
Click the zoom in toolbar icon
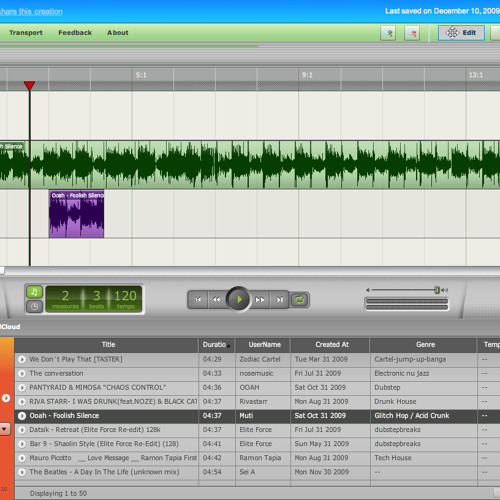point(388,33)
